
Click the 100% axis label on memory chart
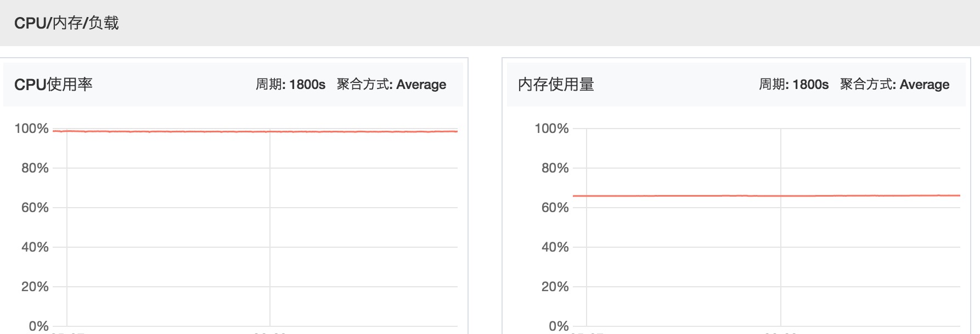[x=551, y=129]
